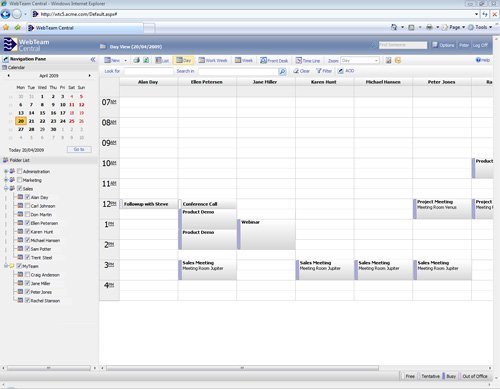Check the Carl Johnson checkbox
The height and width of the screenshot is (389, 500).
28,206
